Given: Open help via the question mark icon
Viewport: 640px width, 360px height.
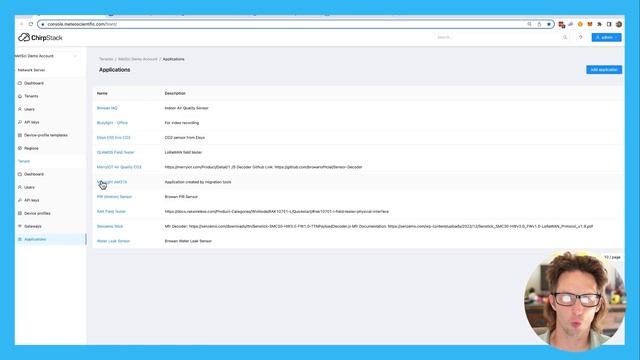Looking at the screenshot, I should pyautogui.click(x=580, y=37).
